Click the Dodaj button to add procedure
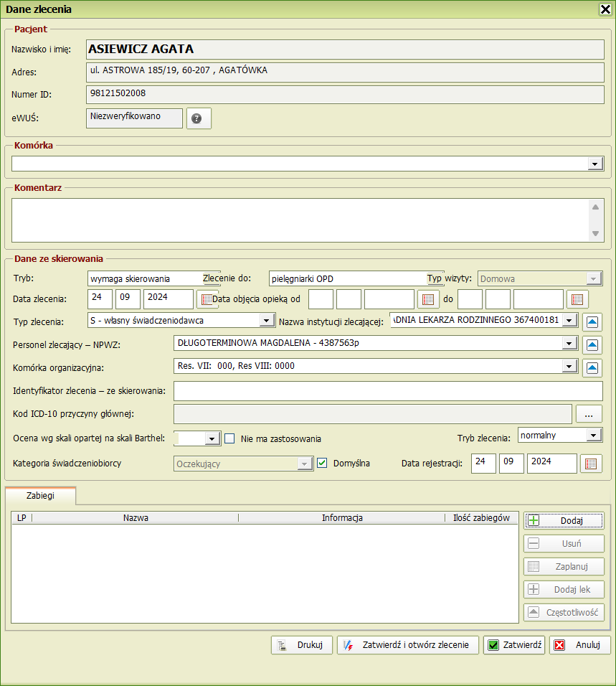616x686 pixels. tap(564, 521)
